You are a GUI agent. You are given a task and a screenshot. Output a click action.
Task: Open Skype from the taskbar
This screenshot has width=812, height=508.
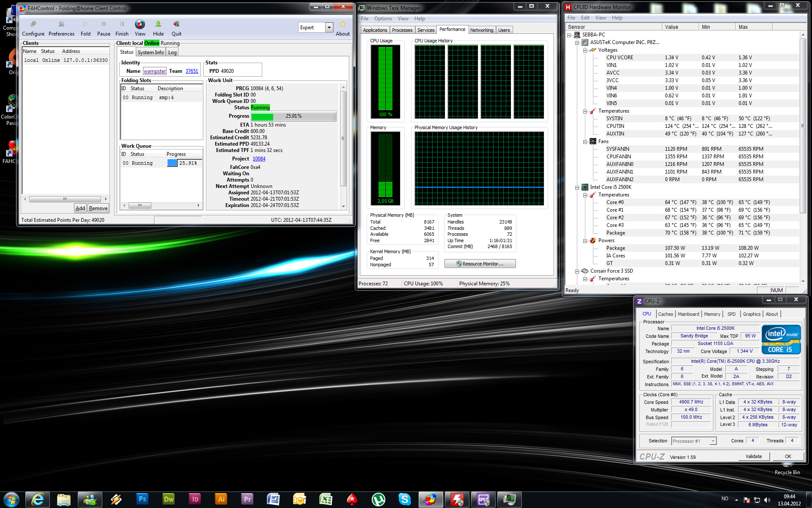coord(404,500)
